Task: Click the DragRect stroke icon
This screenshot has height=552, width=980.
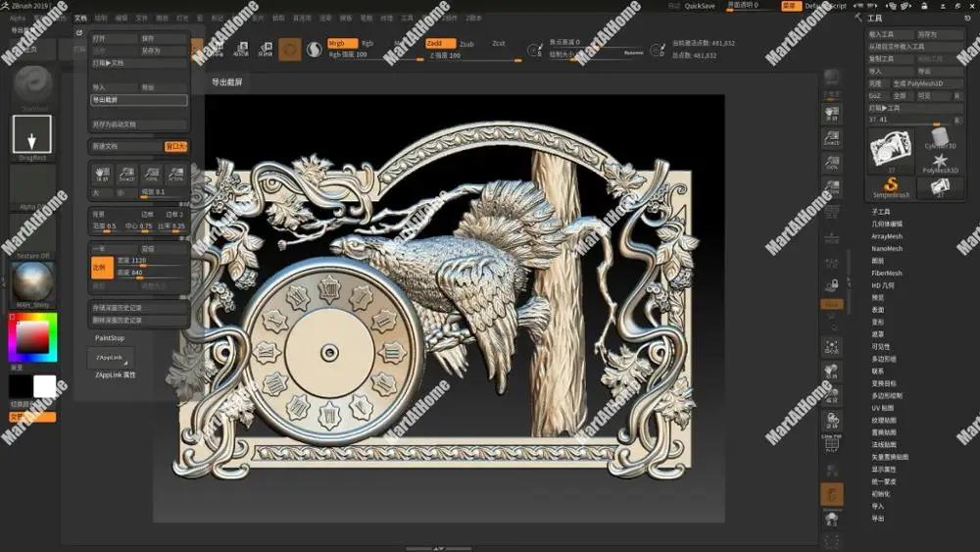Action: tap(31, 133)
